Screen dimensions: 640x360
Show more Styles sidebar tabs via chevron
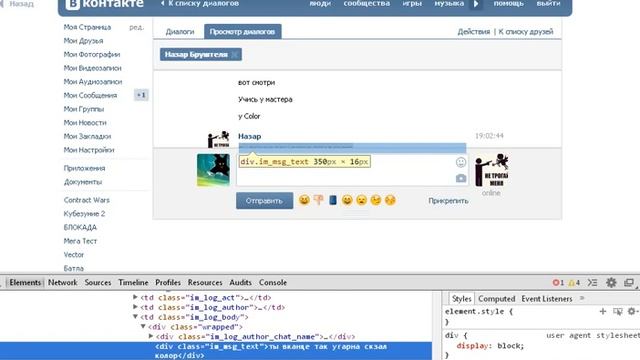pyautogui.click(x=582, y=298)
